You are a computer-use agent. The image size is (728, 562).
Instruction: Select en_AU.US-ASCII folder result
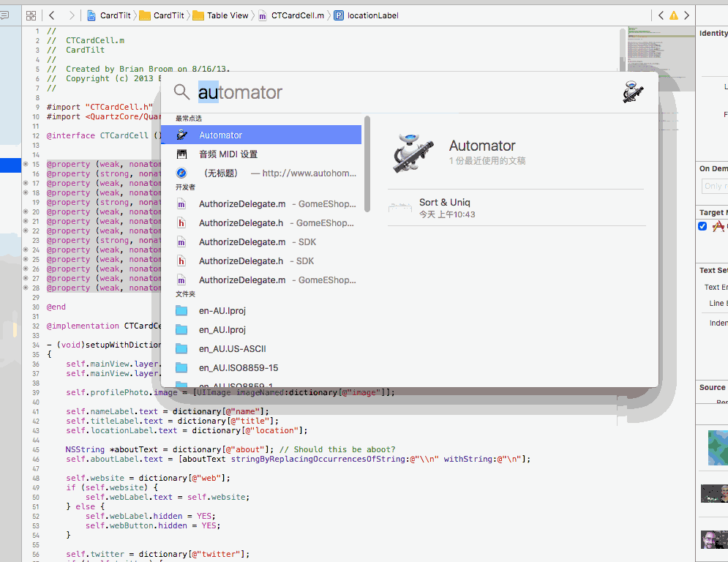[261, 348]
